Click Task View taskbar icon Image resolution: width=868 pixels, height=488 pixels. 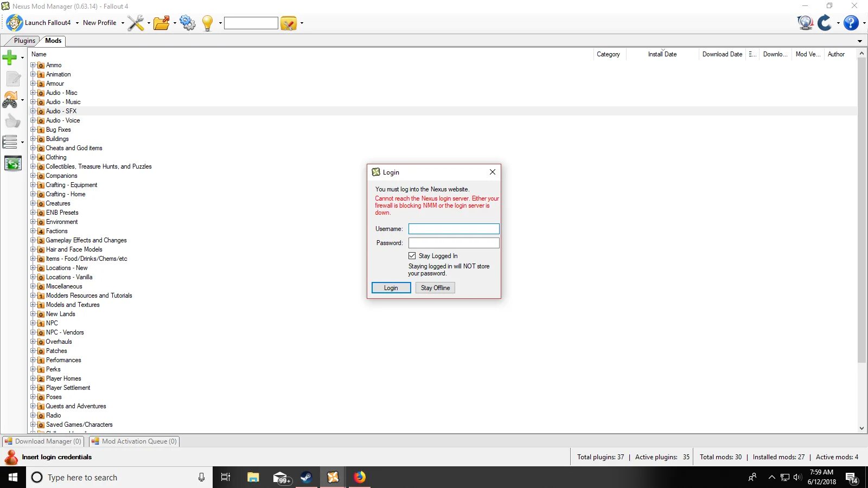click(226, 477)
